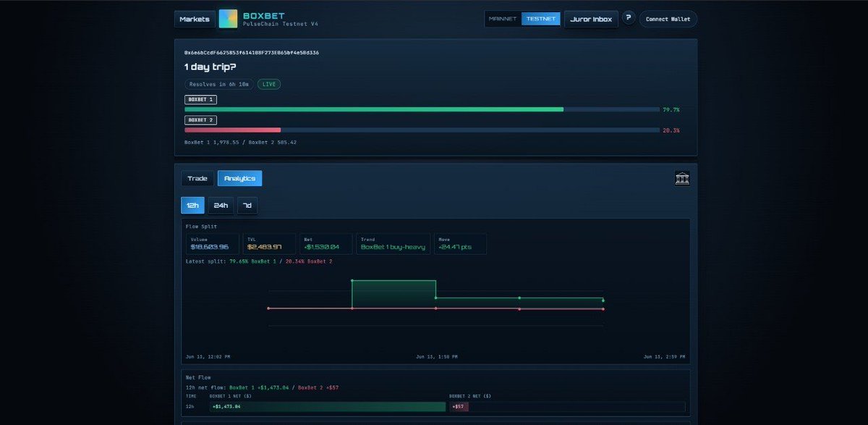Click the red BoxBet 2 progress bar
This screenshot has width=868, height=425.
tap(233, 130)
